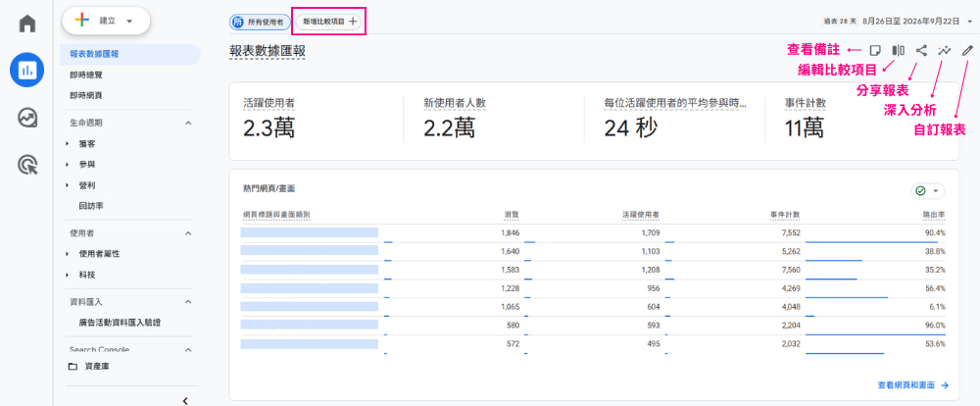980x406 pixels.
Task: Click the 網頁標題與畫面類別 column header
Action: [x=277, y=215]
